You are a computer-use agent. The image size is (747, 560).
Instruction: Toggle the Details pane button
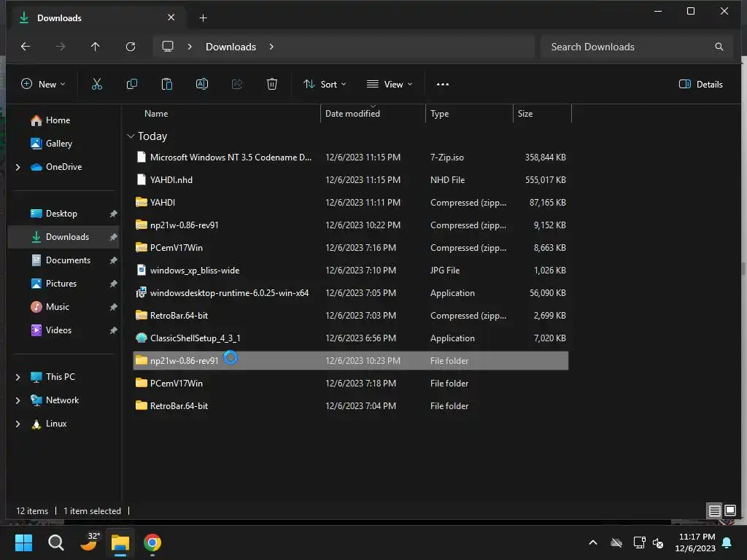click(700, 85)
